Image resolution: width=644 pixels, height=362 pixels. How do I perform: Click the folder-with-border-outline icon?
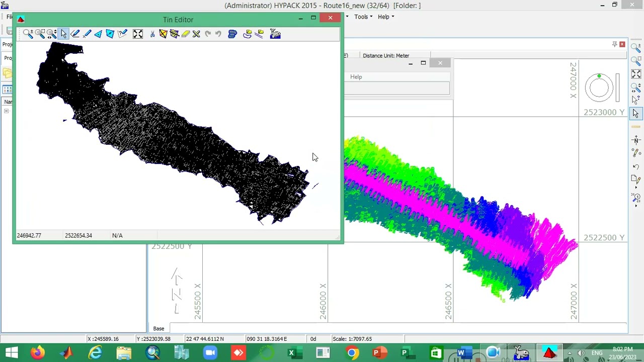[247, 34]
